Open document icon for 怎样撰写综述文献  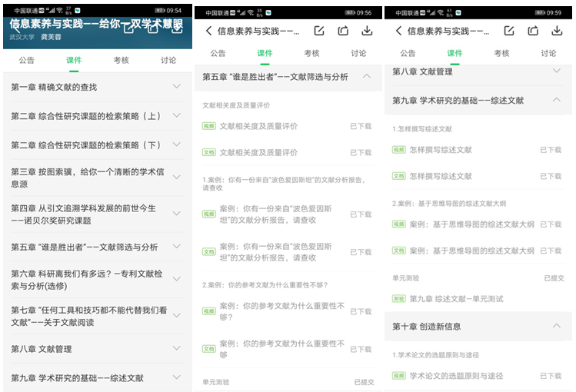click(398, 176)
